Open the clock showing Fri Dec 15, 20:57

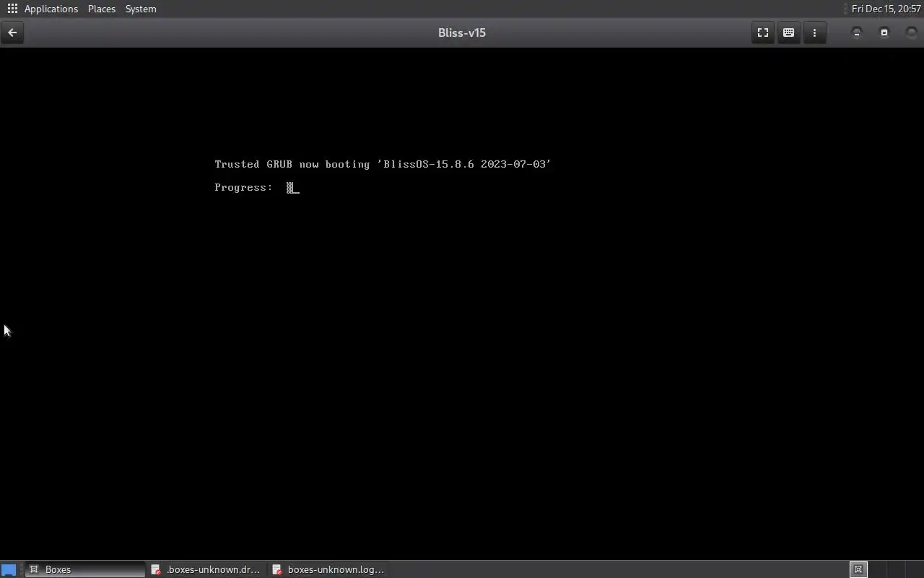(886, 9)
